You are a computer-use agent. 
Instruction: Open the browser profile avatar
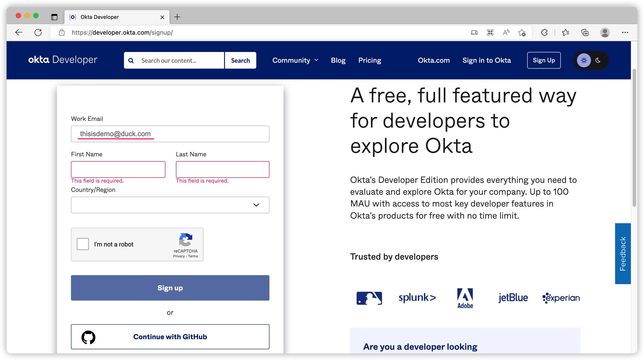[605, 32]
